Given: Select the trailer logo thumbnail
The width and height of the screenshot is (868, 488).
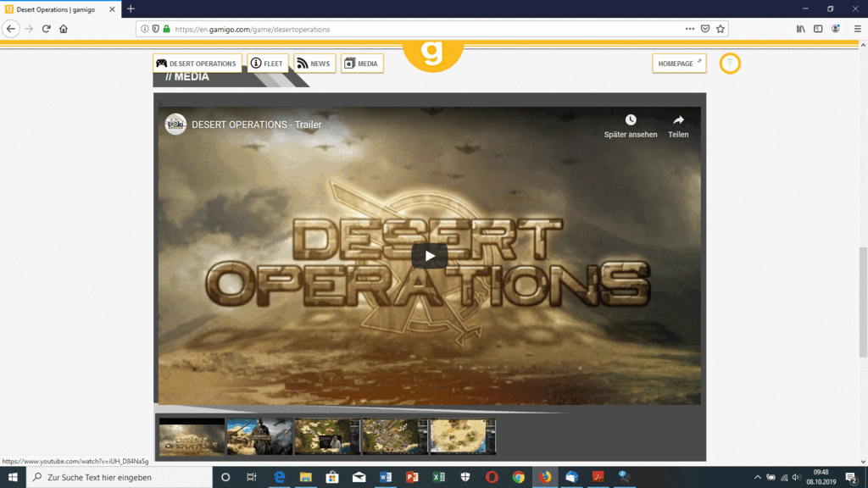Looking at the screenshot, I should click(x=192, y=436).
